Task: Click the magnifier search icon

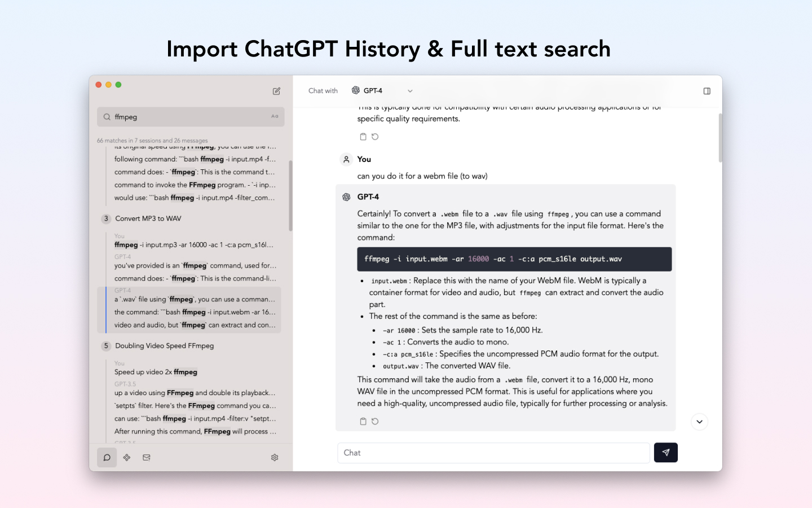Action: pos(107,117)
